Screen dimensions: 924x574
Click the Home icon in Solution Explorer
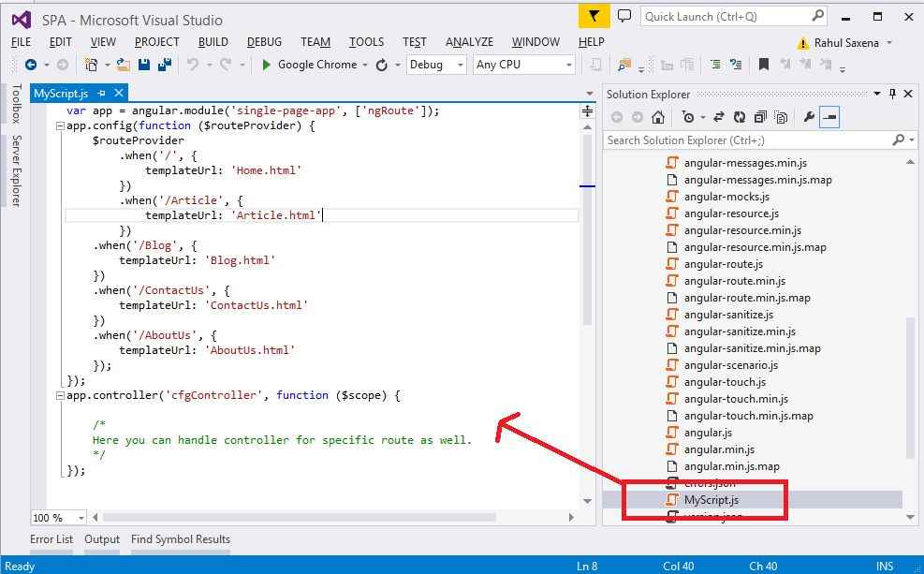click(x=658, y=117)
